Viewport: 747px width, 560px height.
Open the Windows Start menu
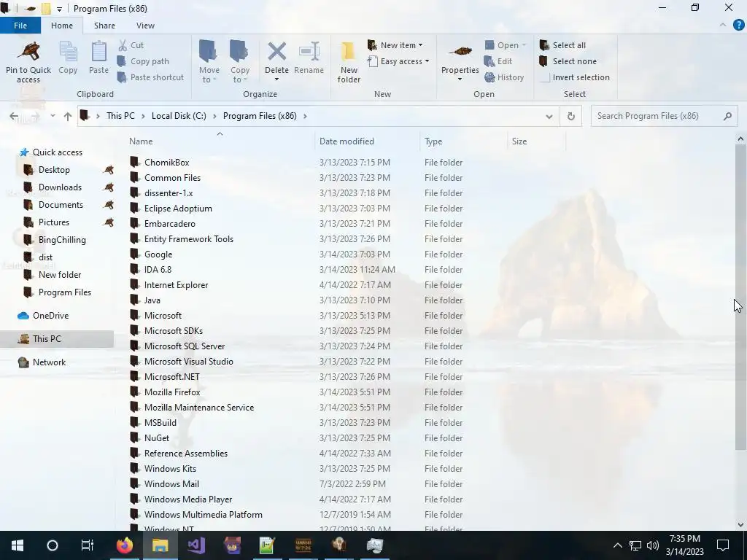[x=18, y=545]
